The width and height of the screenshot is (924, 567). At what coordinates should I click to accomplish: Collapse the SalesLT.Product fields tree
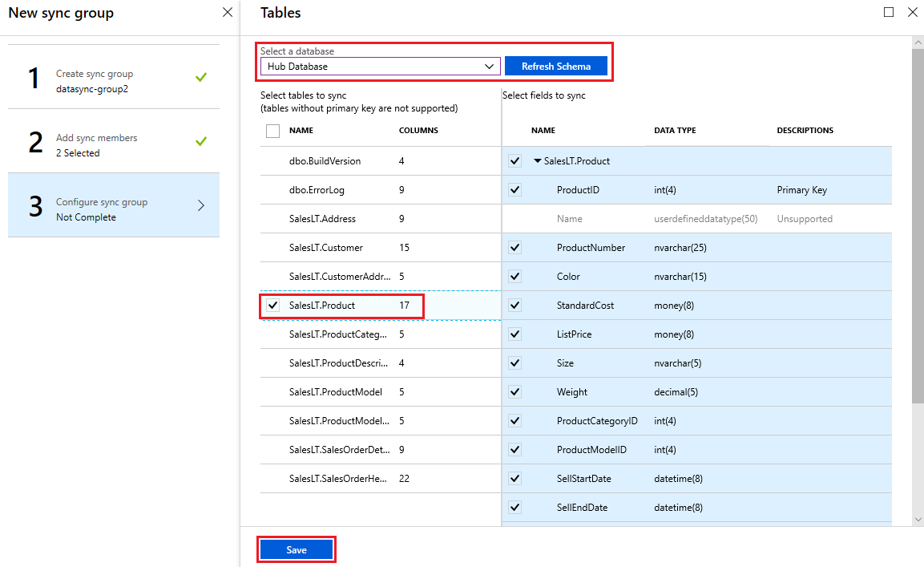click(538, 161)
